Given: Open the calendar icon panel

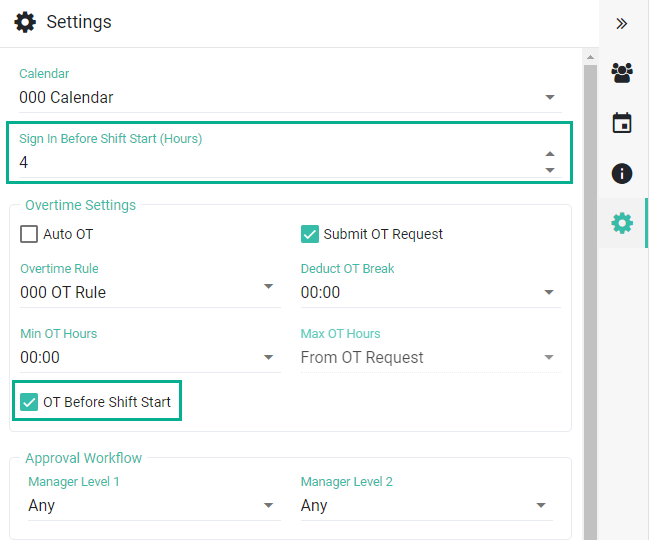Looking at the screenshot, I should pyautogui.click(x=622, y=123).
